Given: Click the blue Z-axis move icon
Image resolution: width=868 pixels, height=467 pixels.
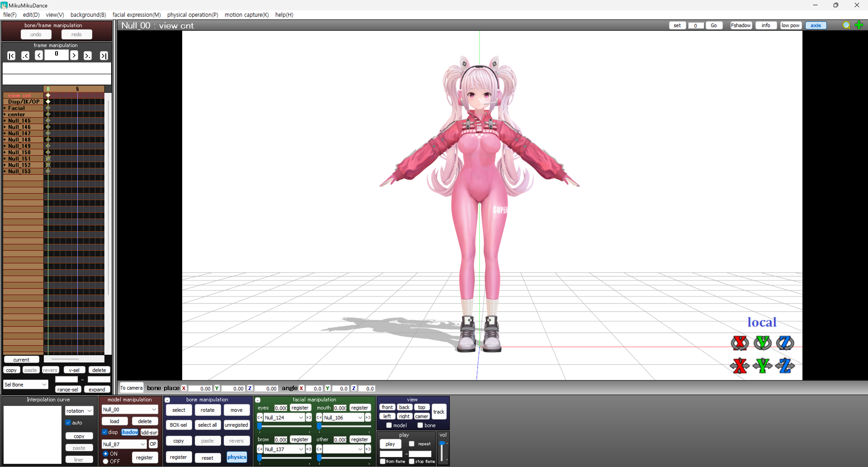Looking at the screenshot, I should (785, 365).
